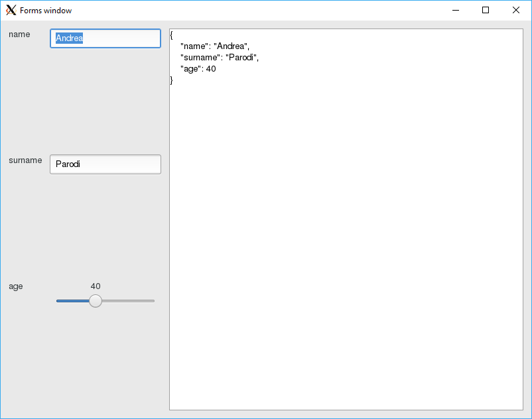Click the name label
This screenshot has height=419, width=532.
19,34
